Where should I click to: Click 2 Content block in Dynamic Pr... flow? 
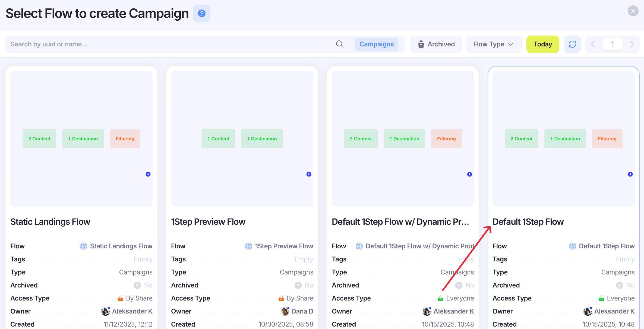coord(361,139)
